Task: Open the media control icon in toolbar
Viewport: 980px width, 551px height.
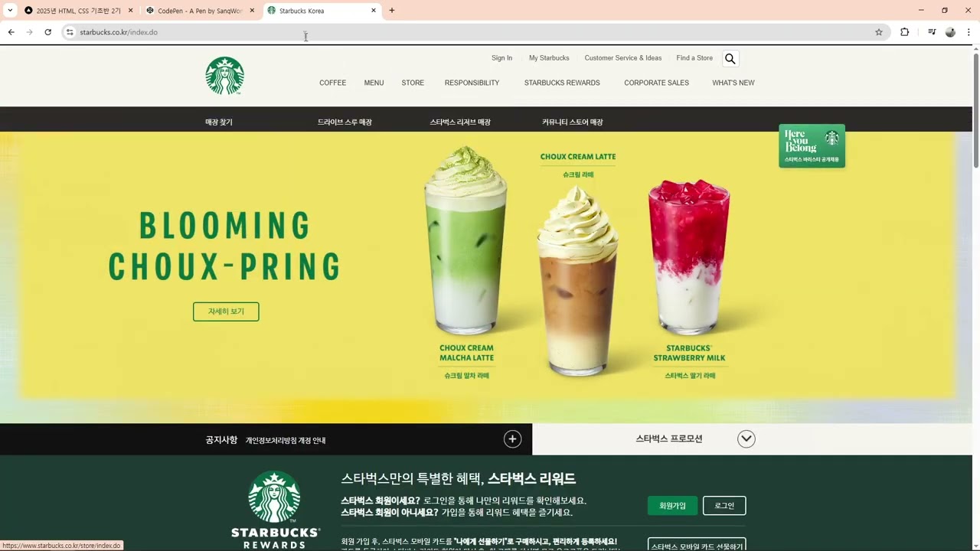Action: point(931,32)
